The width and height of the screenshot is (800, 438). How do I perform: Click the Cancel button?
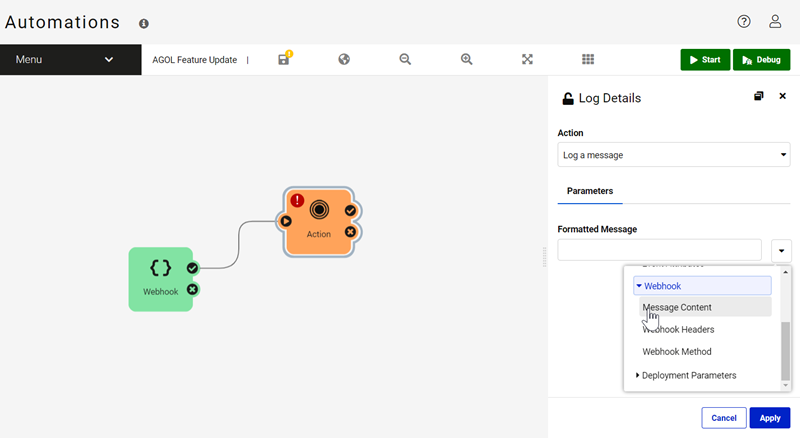click(x=723, y=418)
